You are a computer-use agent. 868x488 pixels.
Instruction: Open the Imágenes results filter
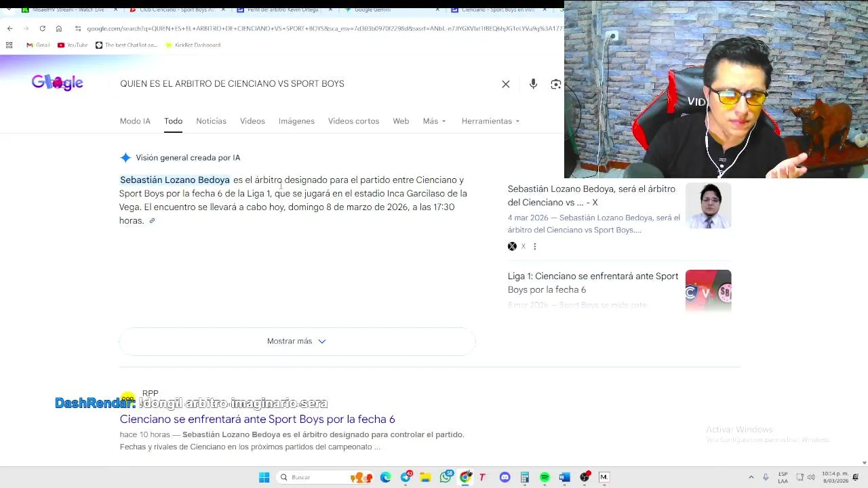(x=296, y=121)
